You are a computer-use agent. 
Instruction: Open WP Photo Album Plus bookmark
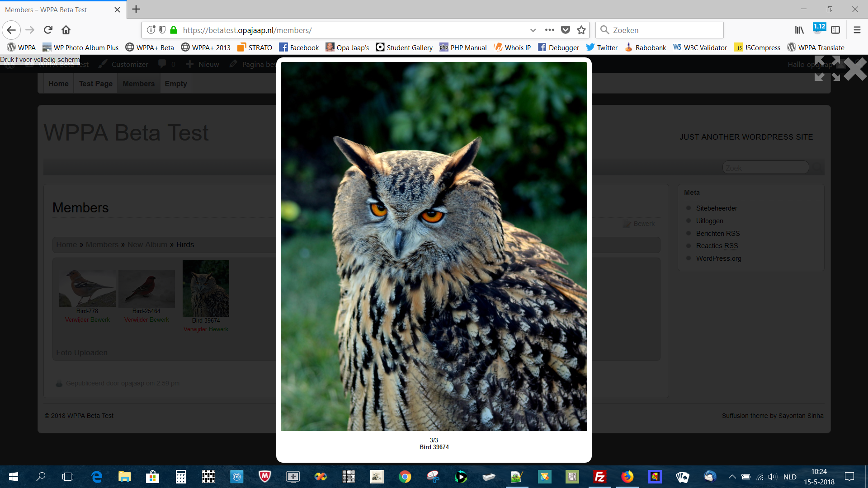tap(80, 47)
